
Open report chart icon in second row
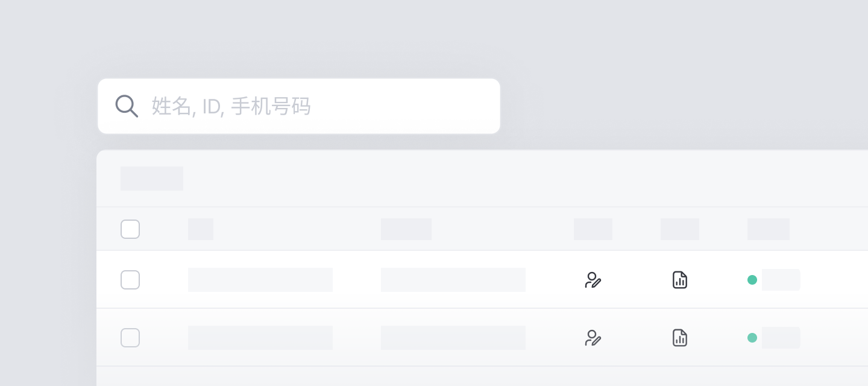tap(680, 338)
